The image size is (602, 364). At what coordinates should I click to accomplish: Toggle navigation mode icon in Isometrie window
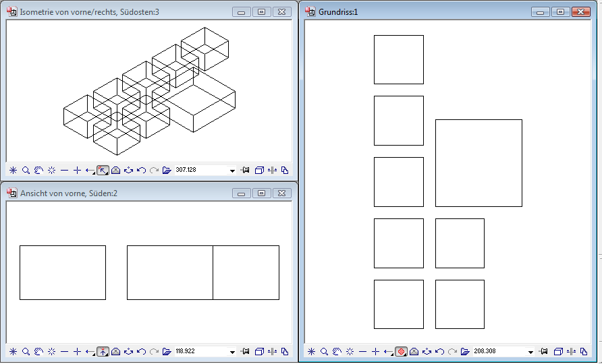(x=115, y=171)
